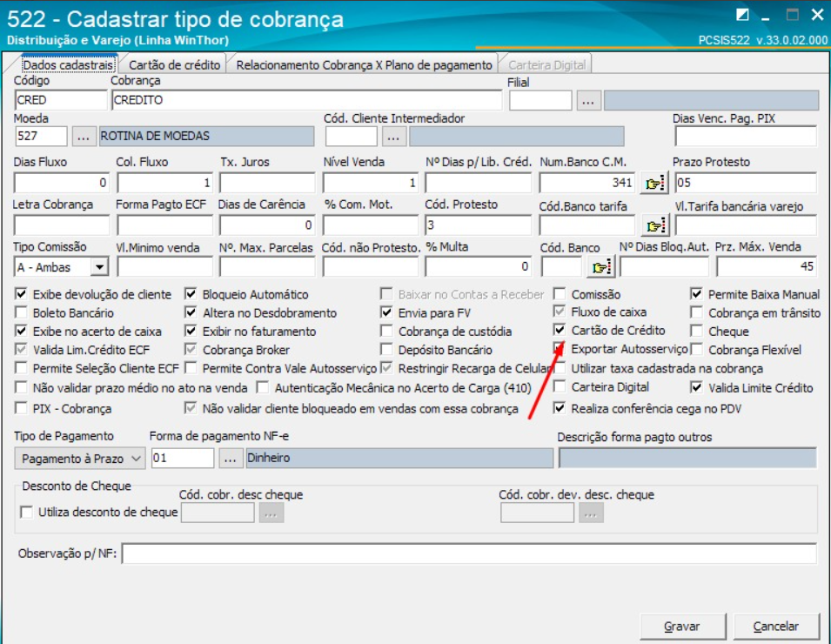Click the Gravar button
The image size is (831, 644).
(682, 626)
